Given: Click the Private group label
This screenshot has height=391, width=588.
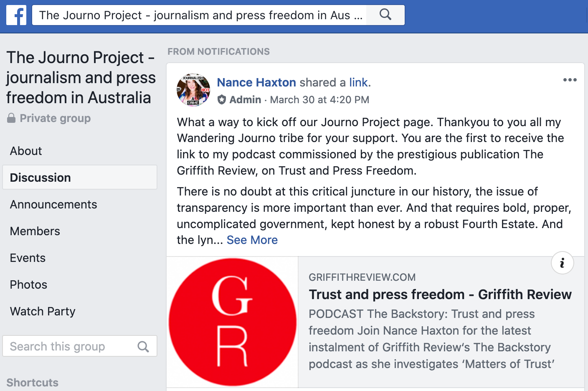Looking at the screenshot, I should [x=55, y=118].
